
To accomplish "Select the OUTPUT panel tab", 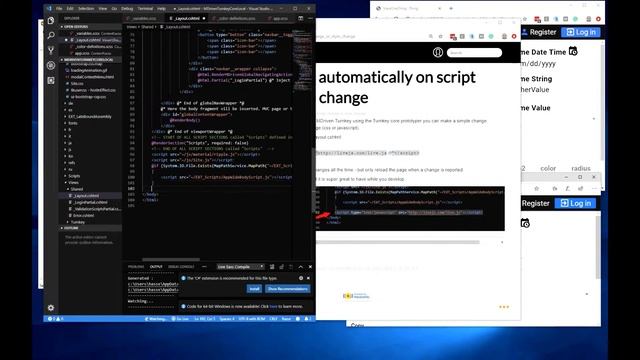I will coord(156,267).
